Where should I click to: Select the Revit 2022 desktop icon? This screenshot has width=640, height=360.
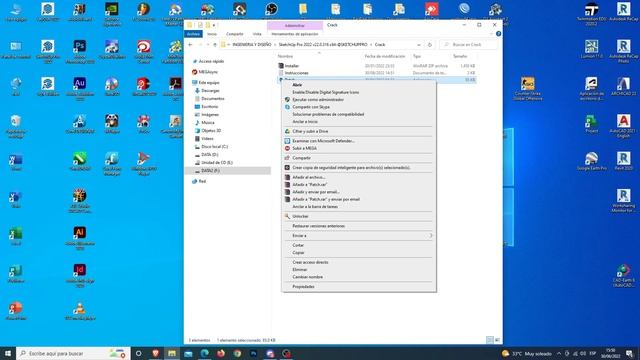click(x=623, y=161)
